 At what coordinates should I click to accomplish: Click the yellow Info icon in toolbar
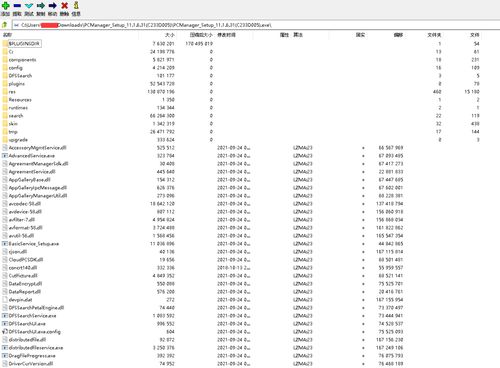coord(76,5)
